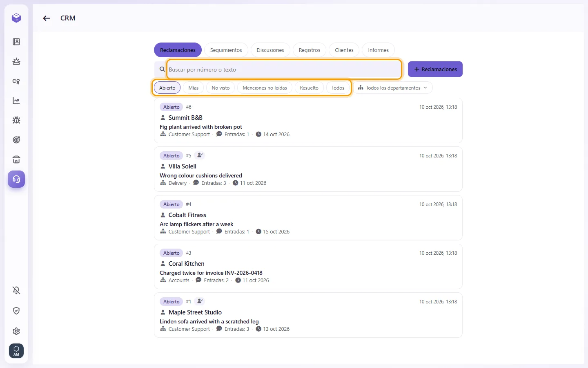Viewport: 588px width, 368px height.
Task: Open the settings gear in sidebar
Action: tap(16, 331)
